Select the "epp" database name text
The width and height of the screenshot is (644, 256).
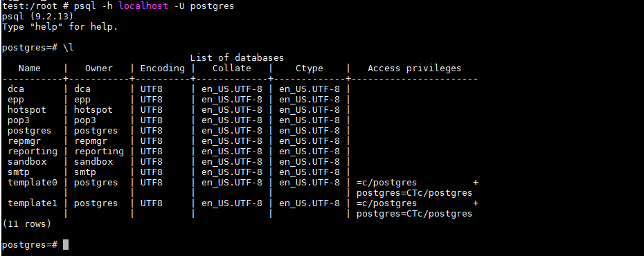point(16,100)
